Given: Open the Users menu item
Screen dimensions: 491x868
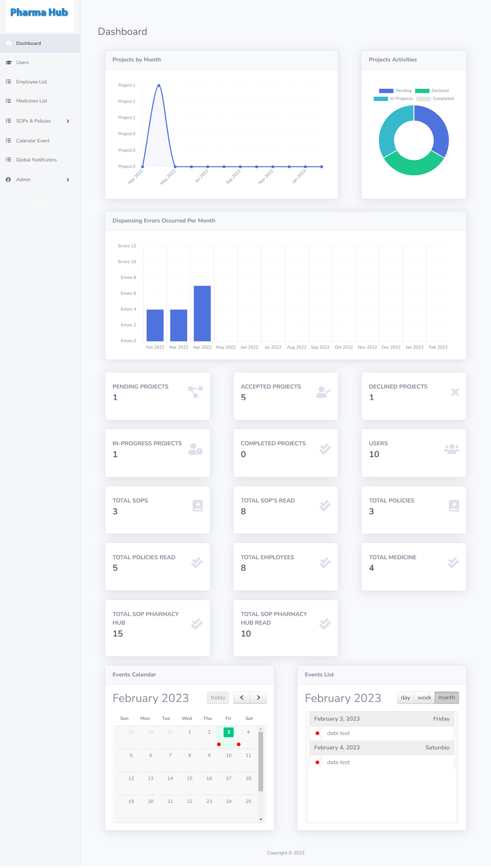Looking at the screenshot, I should (x=40, y=63).
